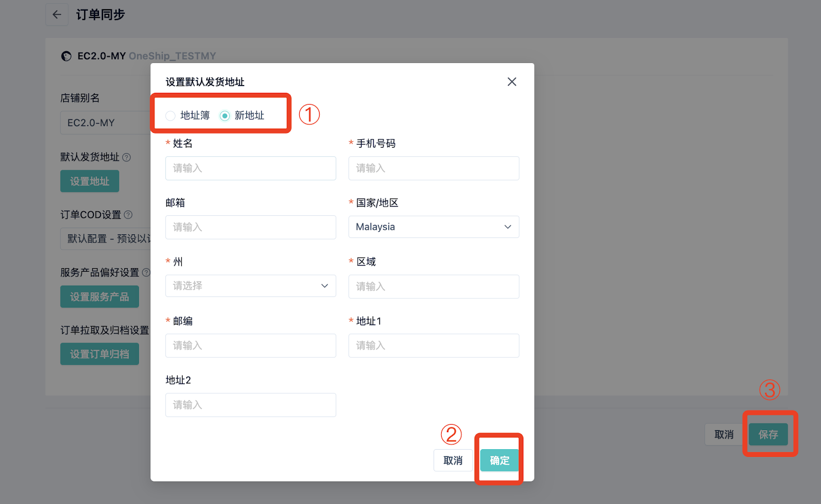The image size is (821, 504).
Task: Click into the 姓名 input field
Action: pos(250,168)
